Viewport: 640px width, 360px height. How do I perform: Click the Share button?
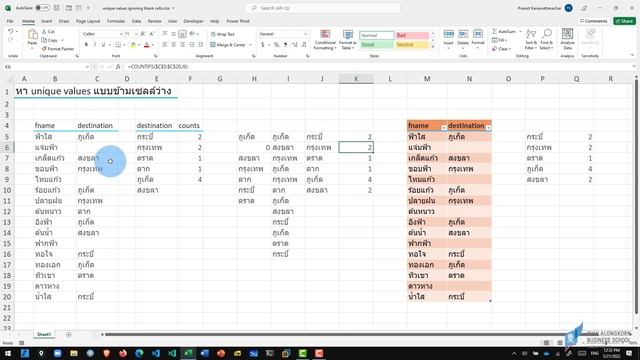pos(624,21)
